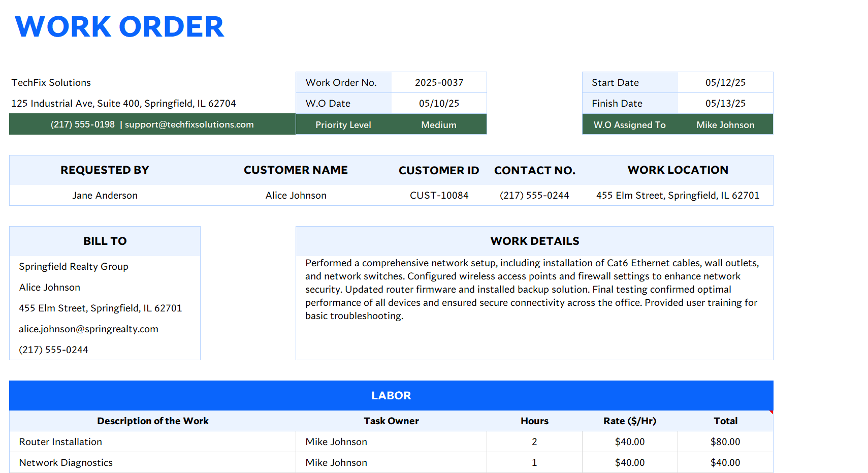Click the Medium priority value
The image size is (868, 473).
coord(439,125)
